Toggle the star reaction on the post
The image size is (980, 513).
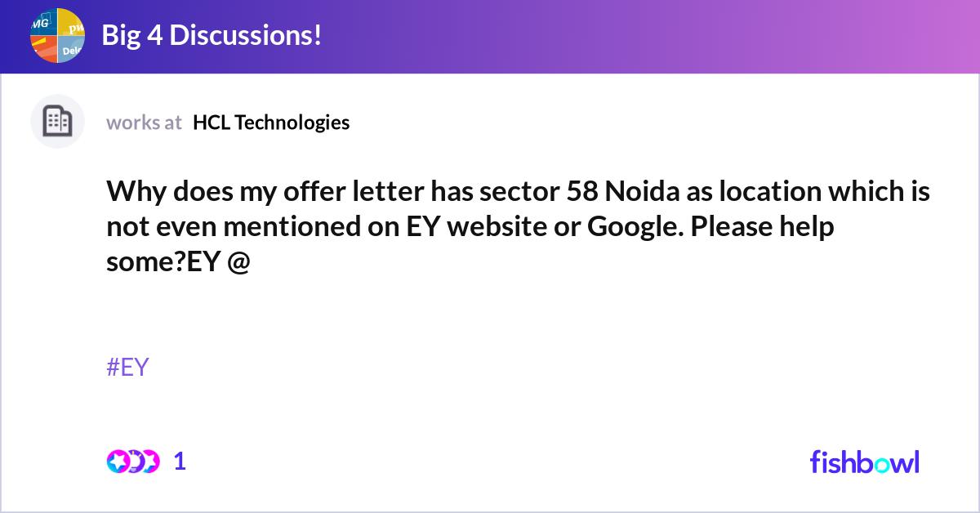(118, 460)
